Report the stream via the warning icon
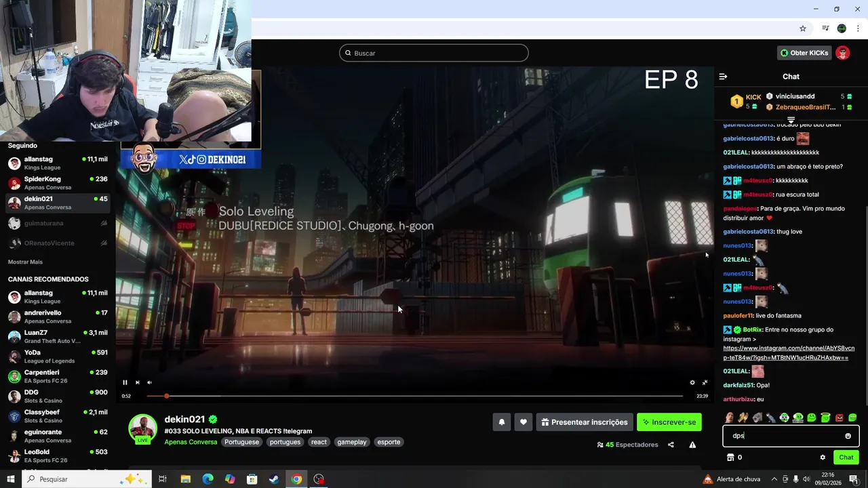 click(692, 445)
